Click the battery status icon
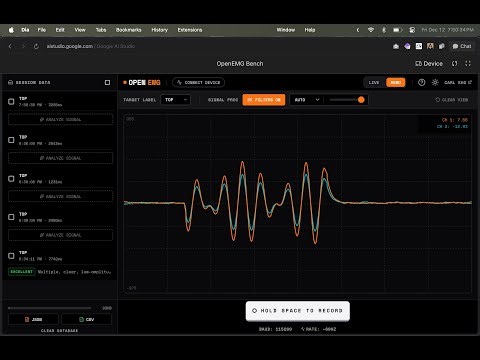 click(397, 30)
